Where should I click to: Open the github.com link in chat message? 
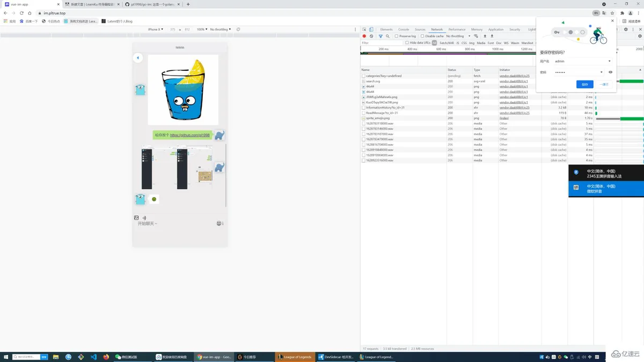click(190, 135)
